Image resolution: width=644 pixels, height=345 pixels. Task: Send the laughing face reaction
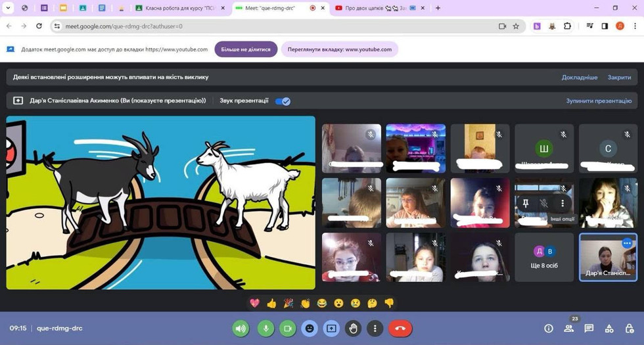coord(322,303)
